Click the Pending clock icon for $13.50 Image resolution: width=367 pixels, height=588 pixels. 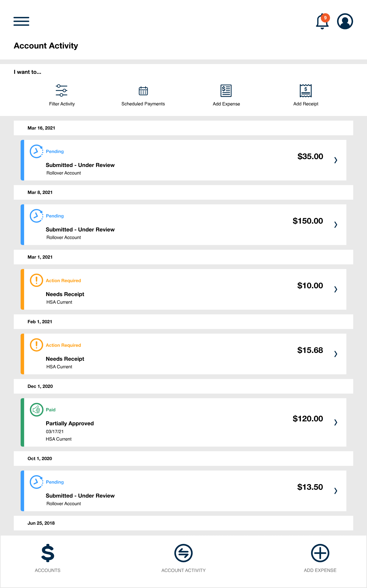pos(36,482)
